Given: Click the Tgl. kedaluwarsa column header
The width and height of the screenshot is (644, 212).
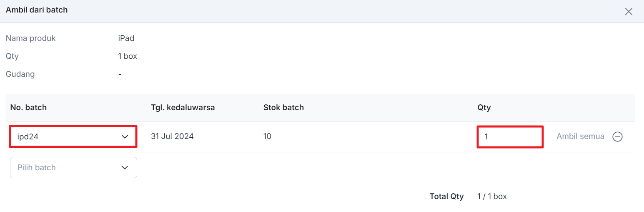Looking at the screenshot, I should 183,108.
